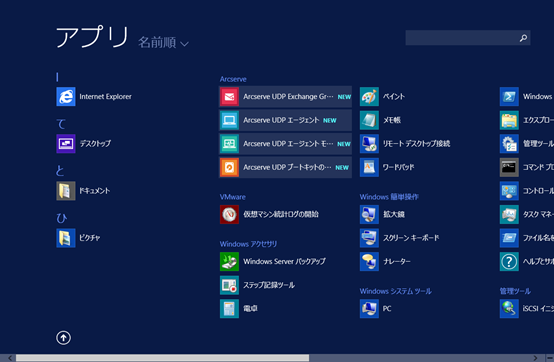The width and height of the screenshot is (554, 362).
Task: Select the 管理ツール group header
Action: (x=515, y=291)
